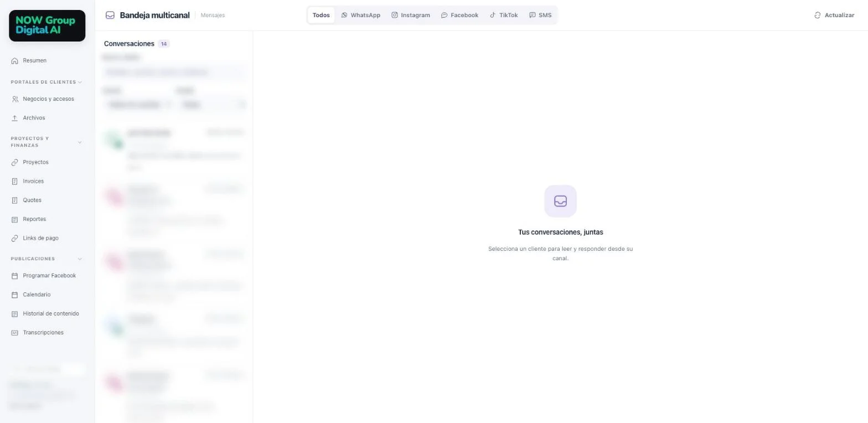Screen dimensions: 868x423
Task: Switch to the TikTok tab
Action: pos(504,16)
